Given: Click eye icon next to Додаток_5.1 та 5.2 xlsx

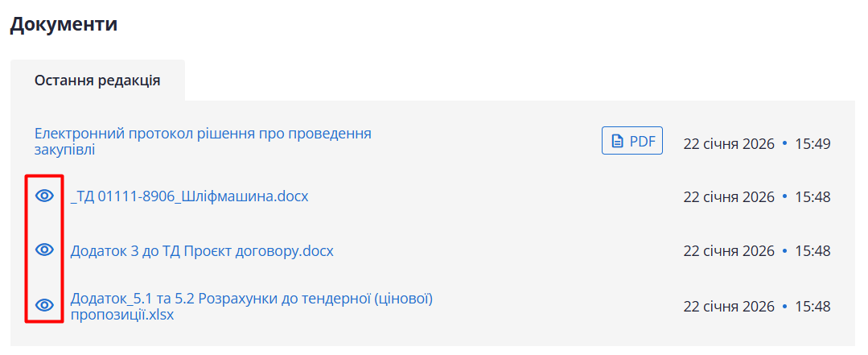Looking at the screenshot, I should 45,305.
